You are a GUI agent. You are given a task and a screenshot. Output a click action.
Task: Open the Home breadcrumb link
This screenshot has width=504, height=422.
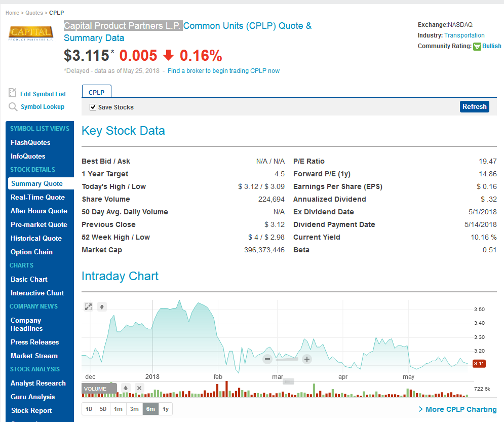tap(12, 13)
